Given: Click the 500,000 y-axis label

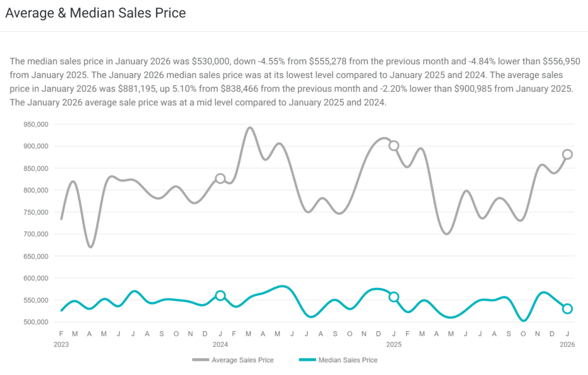Looking at the screenshot, I should (x=36, y=322).
